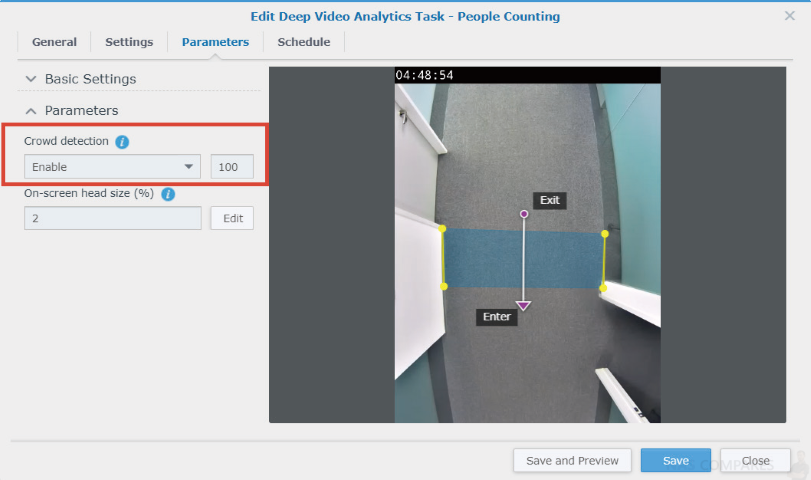
Task: Click the head size percentage field
Action: [113, 218]
